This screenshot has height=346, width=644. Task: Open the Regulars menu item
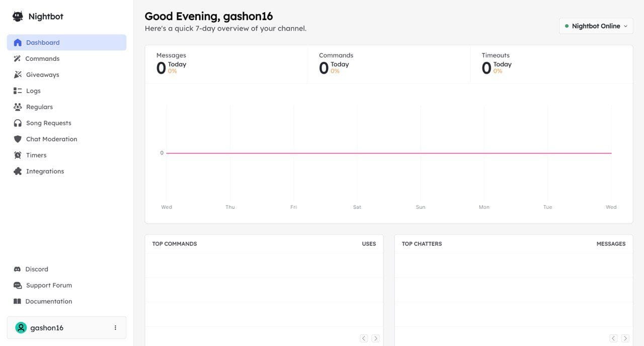(39, 107)
